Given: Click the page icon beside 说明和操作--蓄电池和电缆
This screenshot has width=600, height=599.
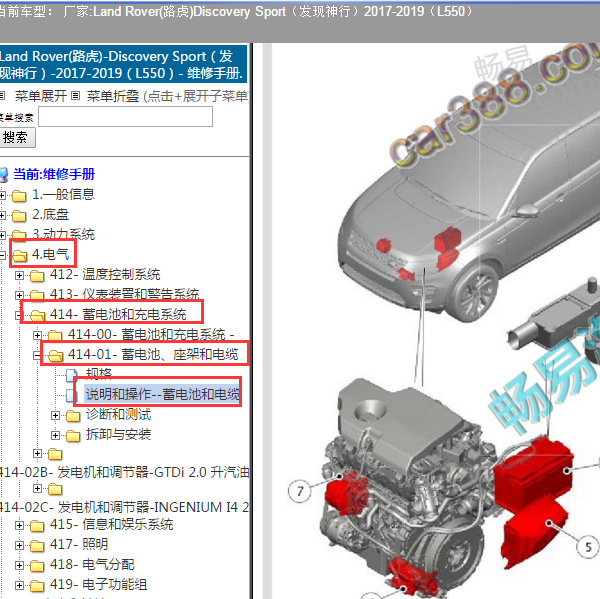Looking at the screenshot, I should [x=72, y=395].
